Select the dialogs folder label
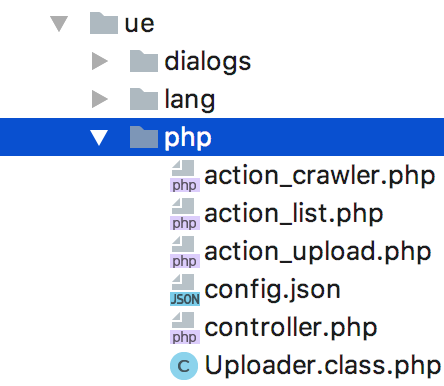 click(x=207, y=62)
